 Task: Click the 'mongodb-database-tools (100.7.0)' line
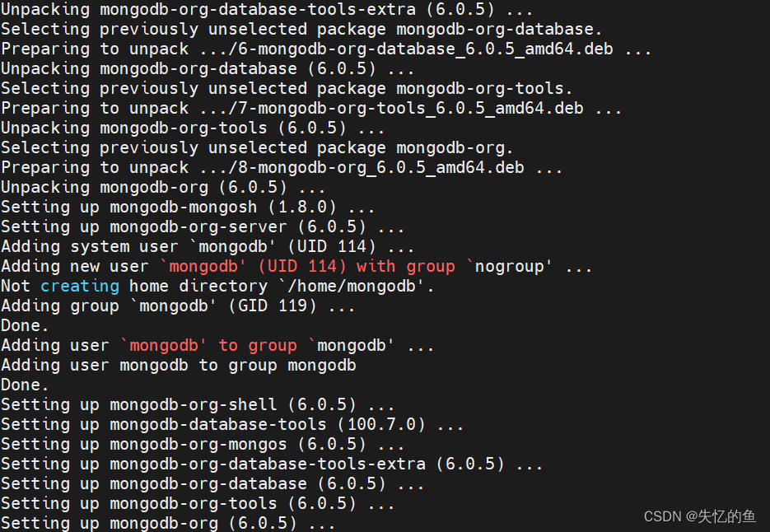(232, 424)
